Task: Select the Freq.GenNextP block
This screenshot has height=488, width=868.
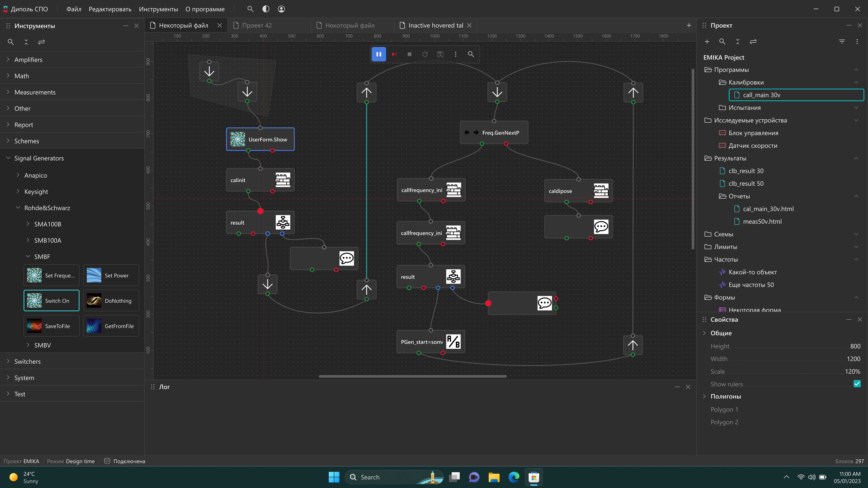Action: click(x=494, y=133)
